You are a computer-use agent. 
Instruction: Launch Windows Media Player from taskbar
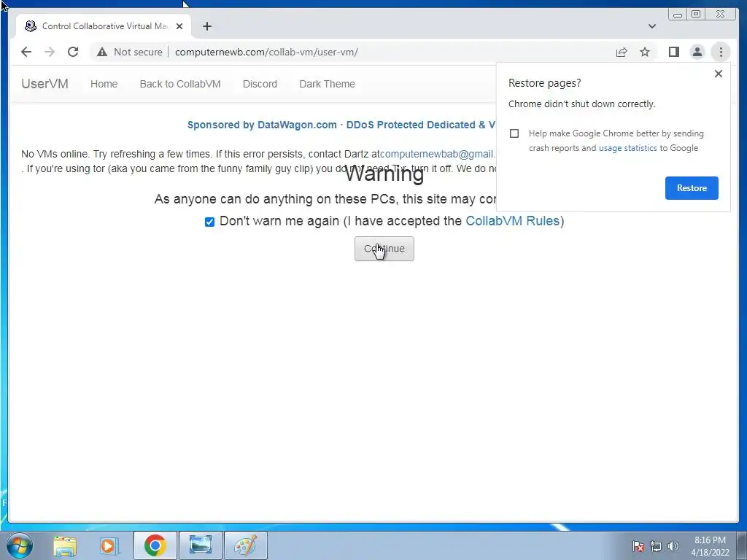109,545
